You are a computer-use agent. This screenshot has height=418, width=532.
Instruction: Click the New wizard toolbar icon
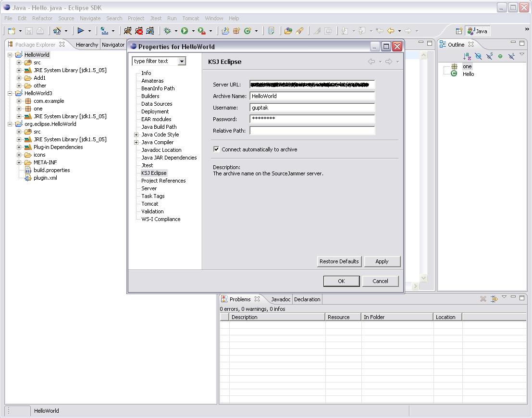click(x=12, y=31)
